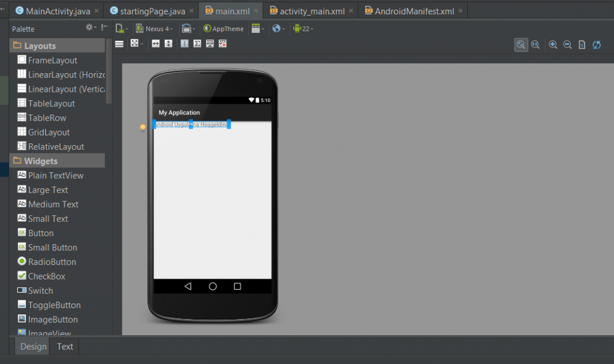Screen dimensions: 614x364
Task: Select the Switch widget in the palette
Action: (x=40, y=290)
